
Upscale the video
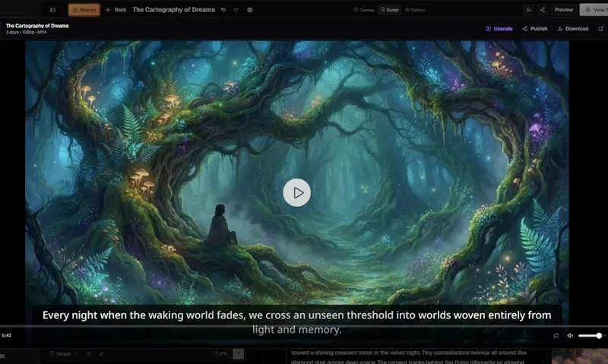pos(499,29)
